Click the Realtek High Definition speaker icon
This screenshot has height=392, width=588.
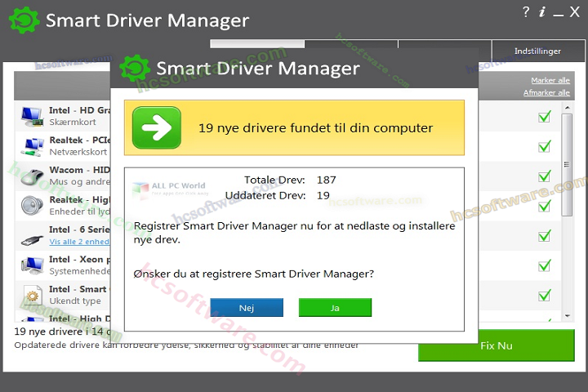click(x=32, y=206)
